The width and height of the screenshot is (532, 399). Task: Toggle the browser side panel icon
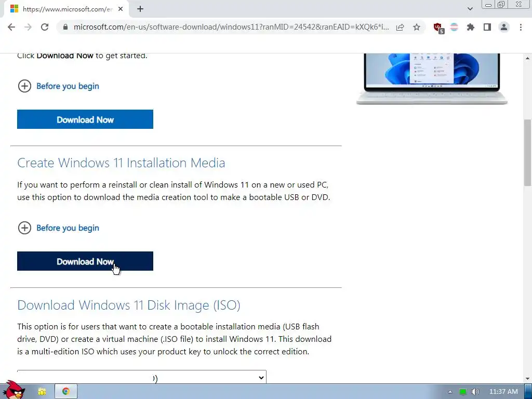click(x=487, y=27)
